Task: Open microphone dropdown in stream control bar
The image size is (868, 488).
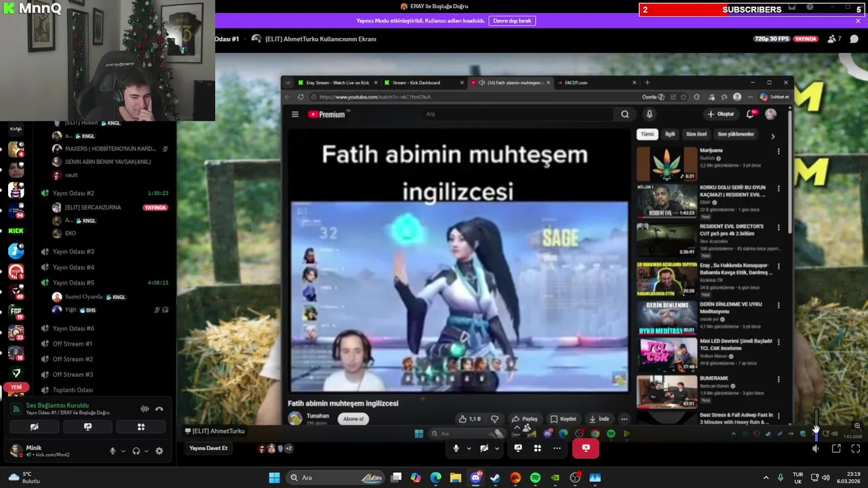Action: (467, 449)
